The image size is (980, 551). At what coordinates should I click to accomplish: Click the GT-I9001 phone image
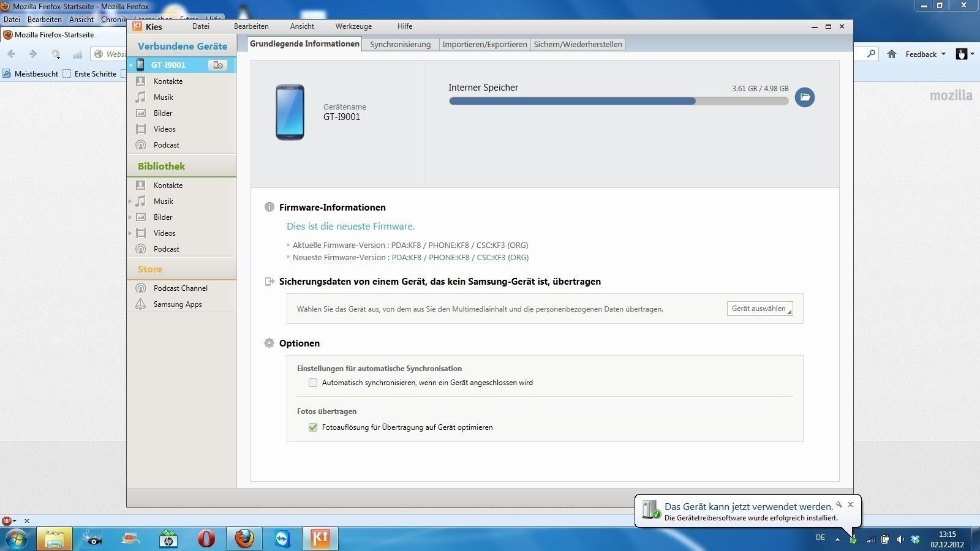(290, 112)
